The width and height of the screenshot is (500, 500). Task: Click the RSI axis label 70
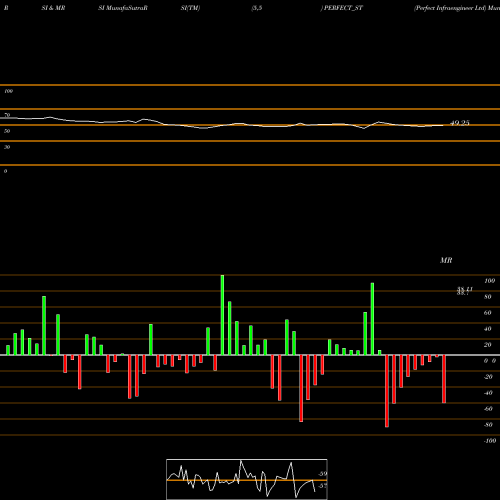pos(7,115)
